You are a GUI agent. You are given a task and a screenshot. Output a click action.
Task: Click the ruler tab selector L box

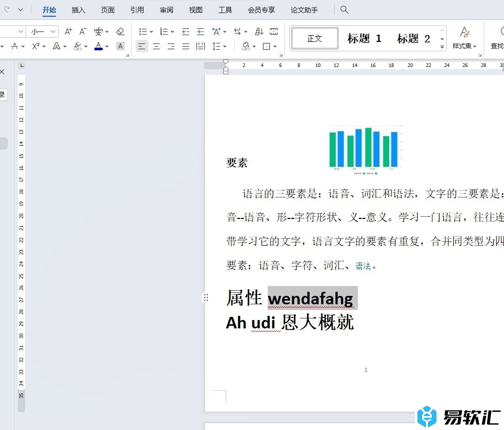(21, 65)
